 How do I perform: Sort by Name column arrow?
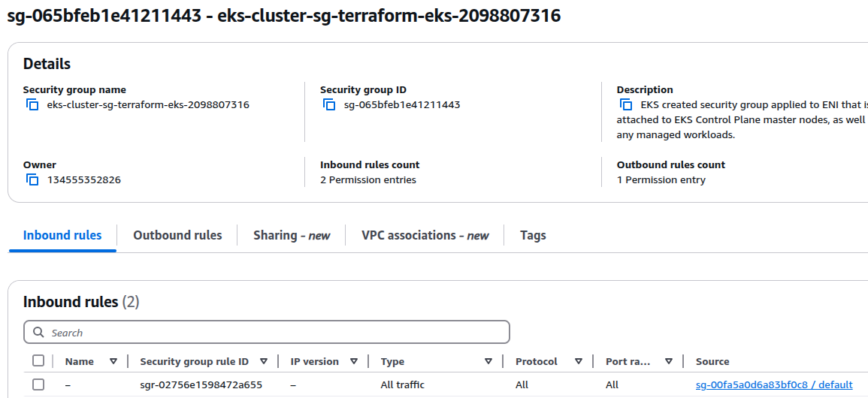click(x=113, y=361)
